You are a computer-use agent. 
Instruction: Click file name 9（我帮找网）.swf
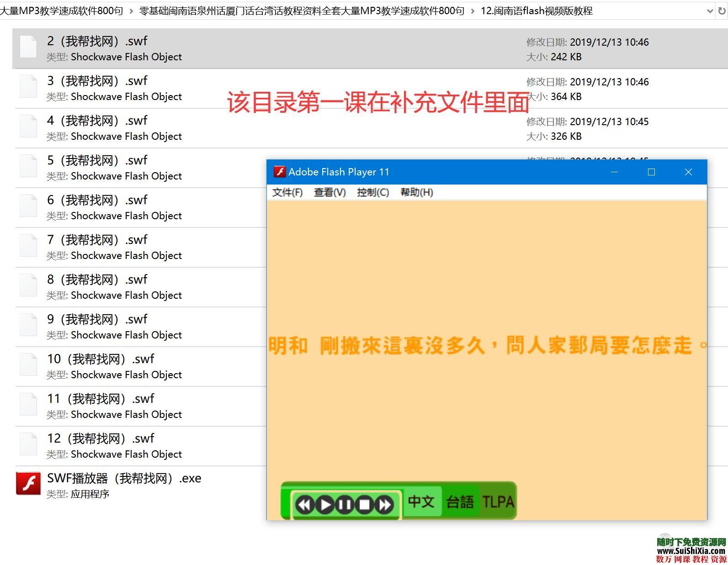(x=97, y=319)
